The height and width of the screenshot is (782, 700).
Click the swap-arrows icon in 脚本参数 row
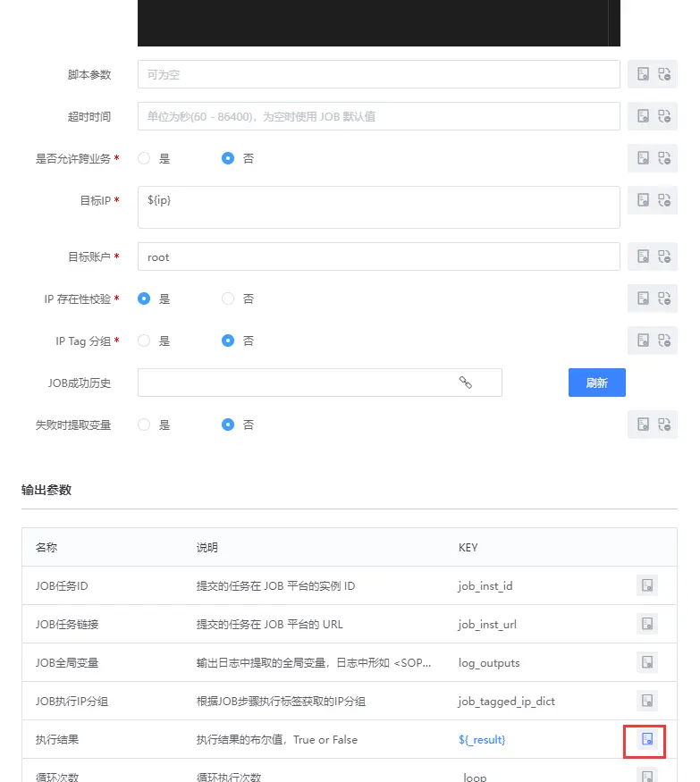coord(664,74)
